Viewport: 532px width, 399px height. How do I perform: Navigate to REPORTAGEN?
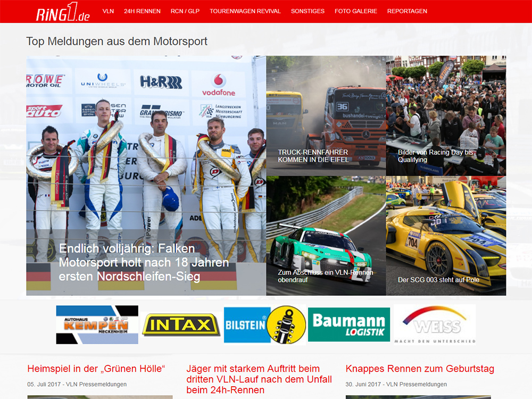[407, 11]
